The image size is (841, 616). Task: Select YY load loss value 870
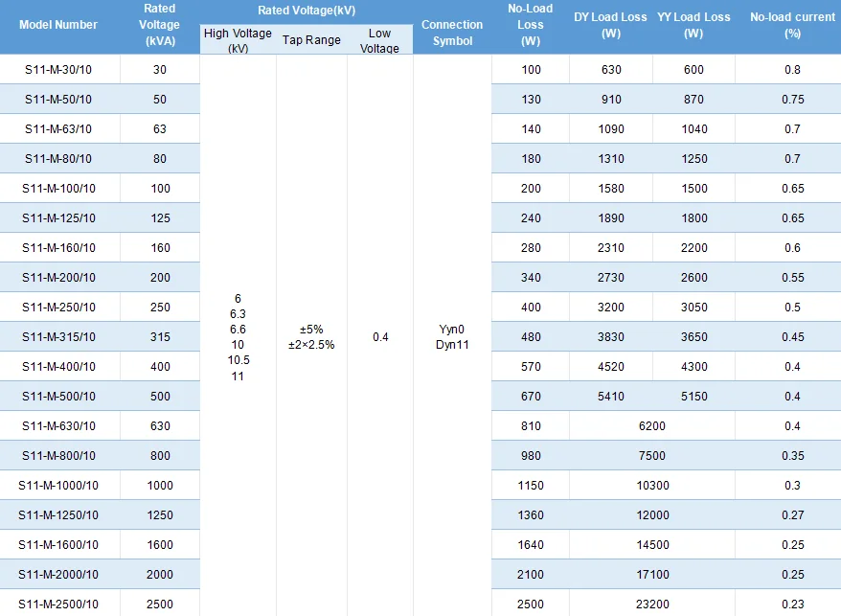[694, 100]
